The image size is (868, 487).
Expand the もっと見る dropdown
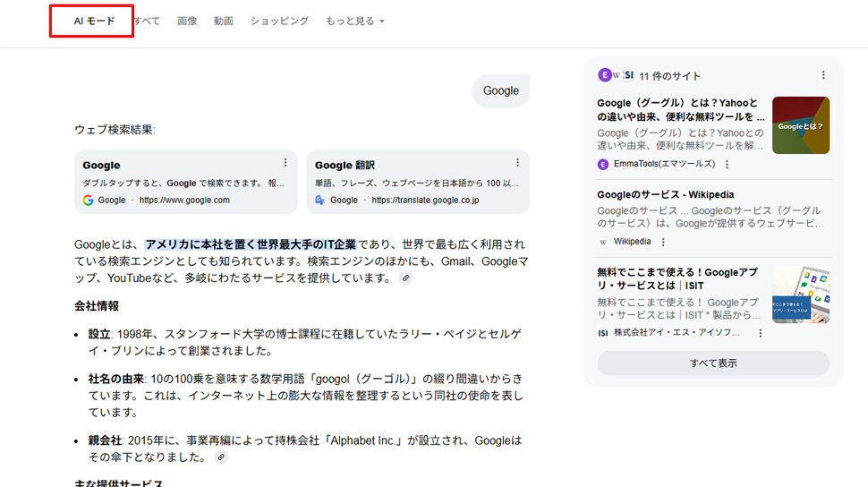point(354,21)
